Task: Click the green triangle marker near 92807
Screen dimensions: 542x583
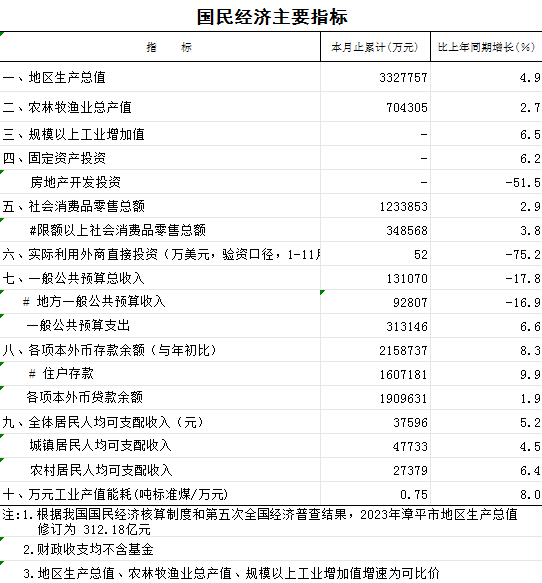Action: 322,292
